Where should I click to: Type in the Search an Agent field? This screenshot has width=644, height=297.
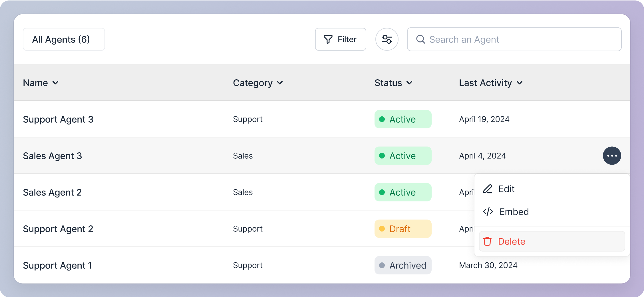tap(520, 39)
